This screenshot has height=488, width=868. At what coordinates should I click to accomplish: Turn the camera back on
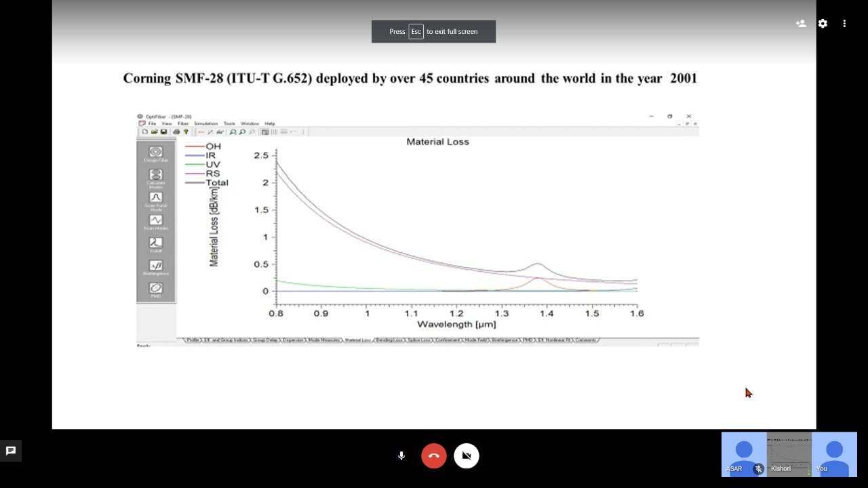(x=467, y=456)
